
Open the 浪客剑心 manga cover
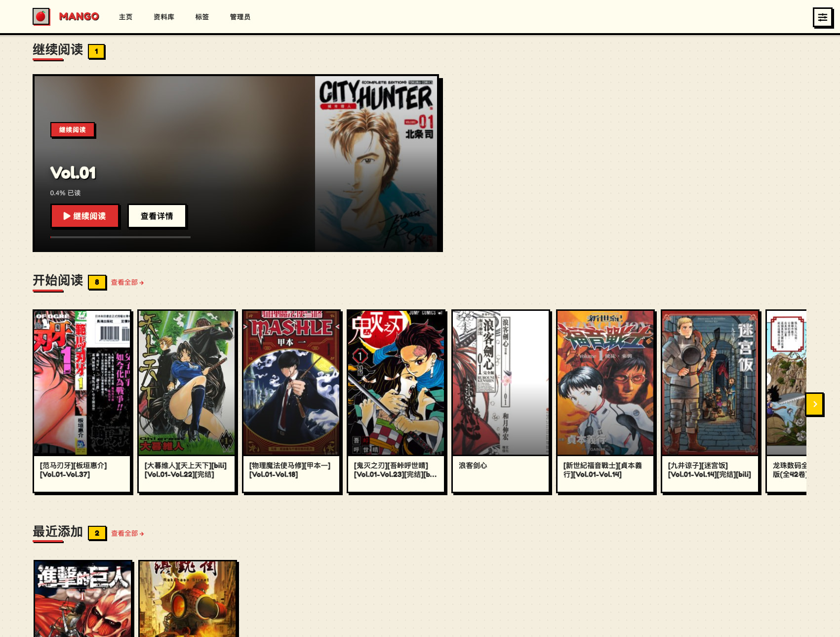tap(501, 382)
